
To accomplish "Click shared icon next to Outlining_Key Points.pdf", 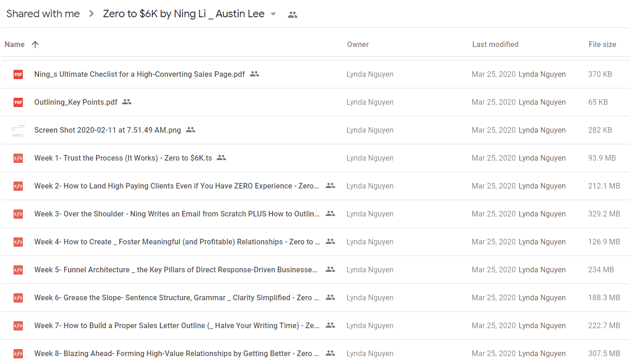I will click(x=127, y=101).
